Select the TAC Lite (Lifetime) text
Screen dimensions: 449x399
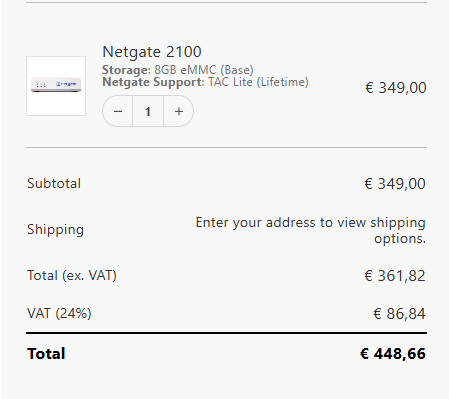258,82
